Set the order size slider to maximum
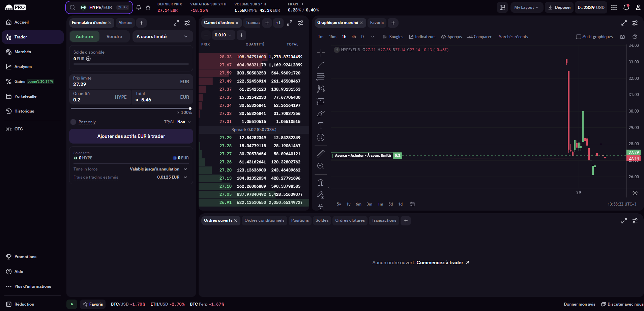The height and width of the screenshot is (311, 644). [191, 108]
